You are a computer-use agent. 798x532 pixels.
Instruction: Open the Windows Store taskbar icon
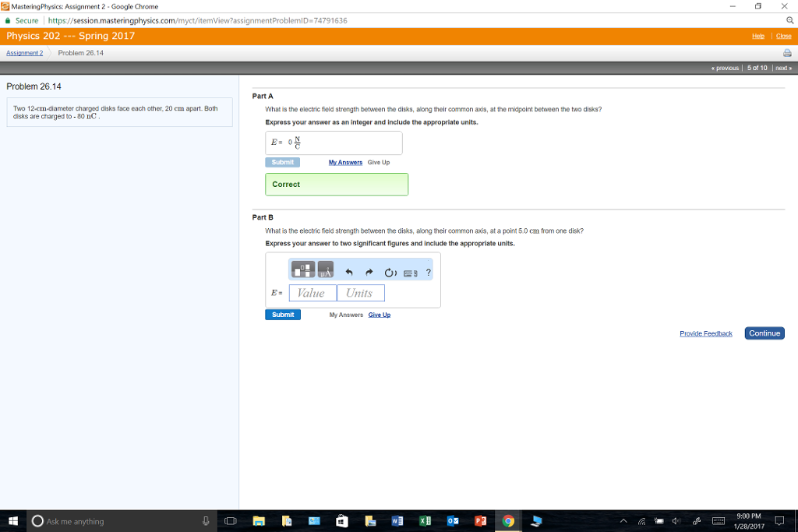tap(342, 521)
